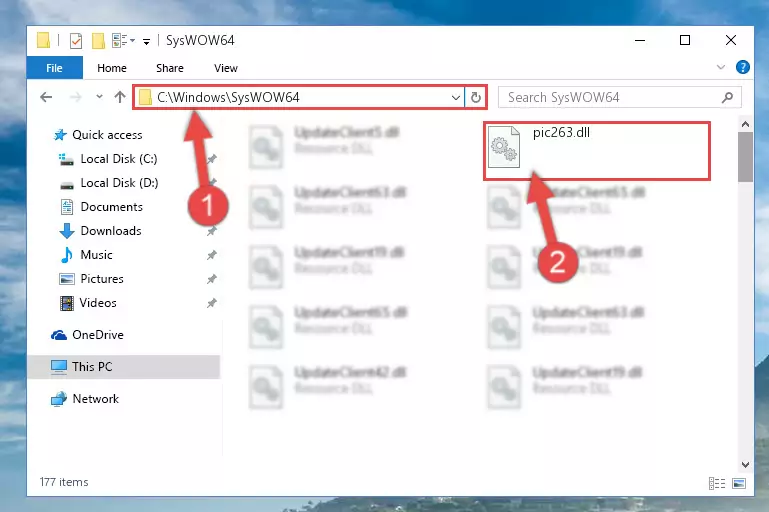Viewport: 769px width, 512px height.
Task: Click the Videos filmstrip icon
Action: point(67,303)
